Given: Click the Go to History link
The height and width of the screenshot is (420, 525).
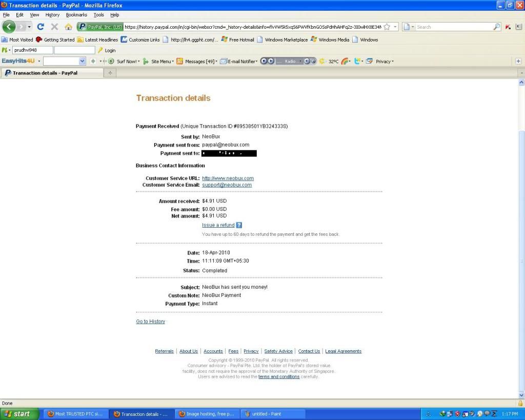Looking at the screenshot, I should 151,322.
